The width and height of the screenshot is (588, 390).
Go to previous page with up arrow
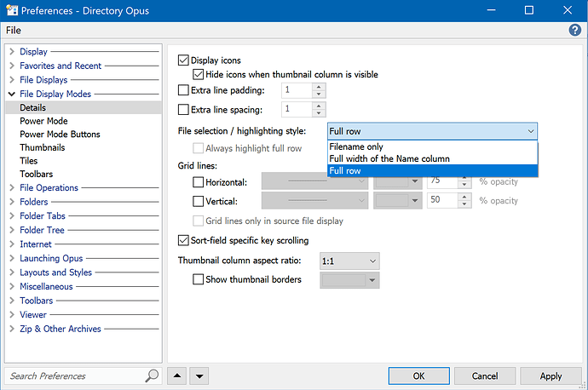pos(177,376)
